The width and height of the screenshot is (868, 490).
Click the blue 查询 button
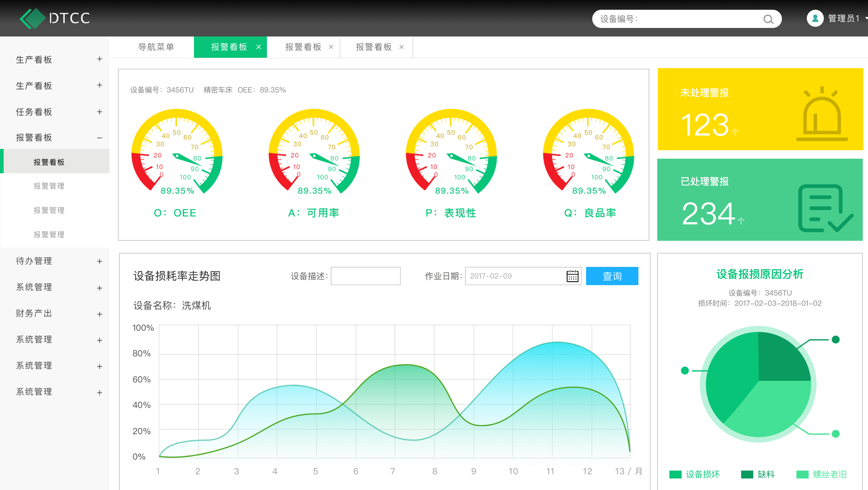point(612,276)
